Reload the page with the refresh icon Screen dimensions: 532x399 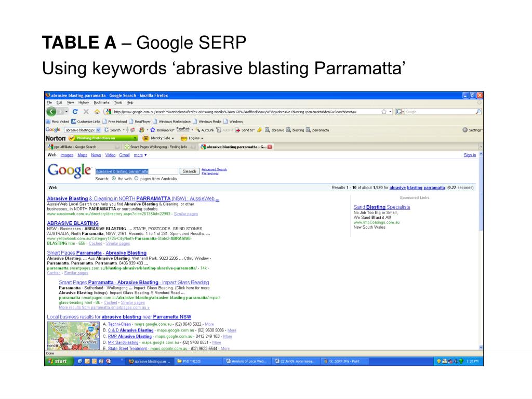point(75,111)
